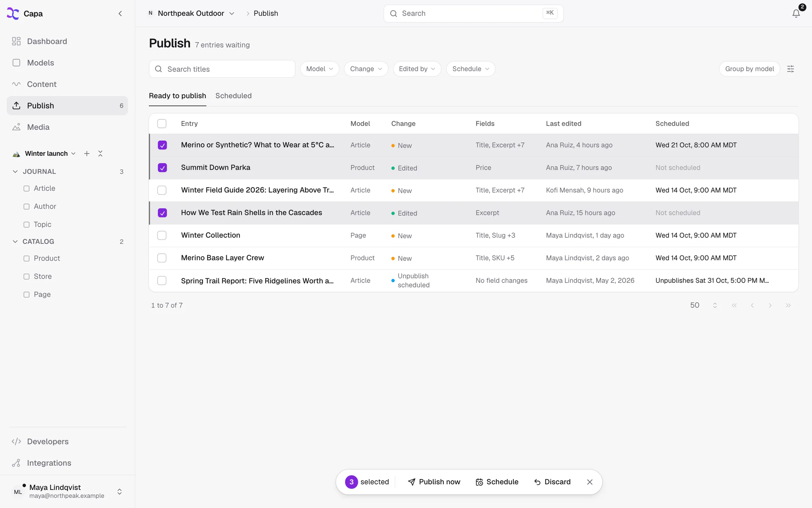Viewport: 812px width, 508px height.
Task: Collapse the JOURNAL group
Action: (15, 172)
